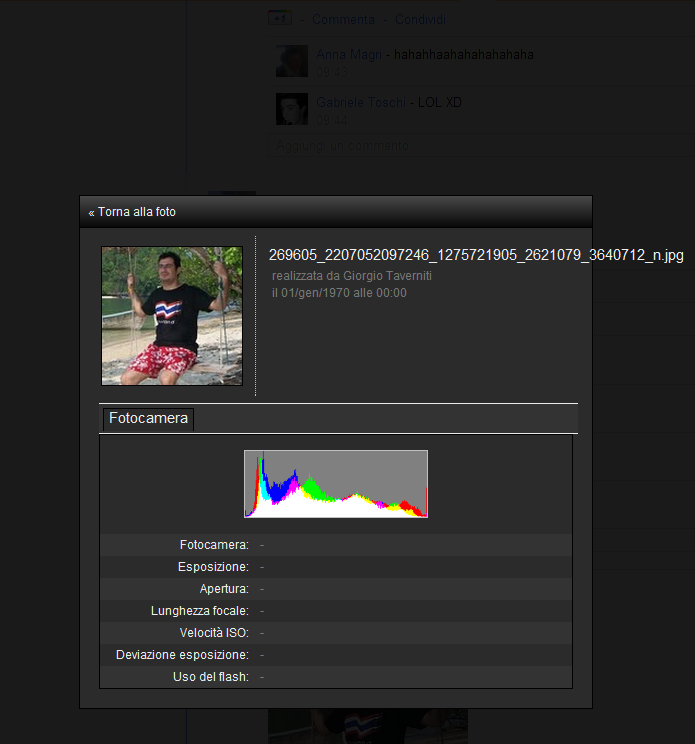Click the Velocità ISO row
Image resolution: width=695 pixels, height=744 pixels.
[335, 633]
